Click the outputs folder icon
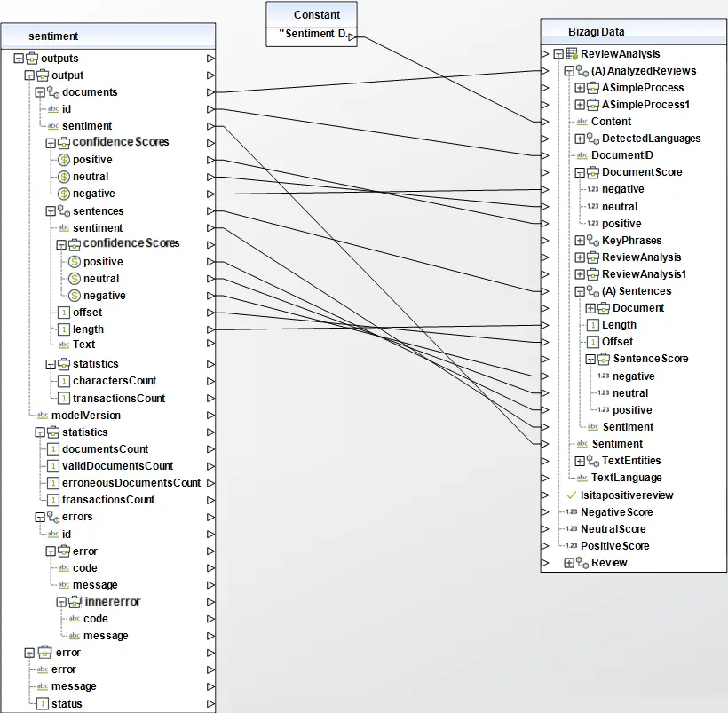This screenshot has height=713, width=728. (x=32, y=59)
